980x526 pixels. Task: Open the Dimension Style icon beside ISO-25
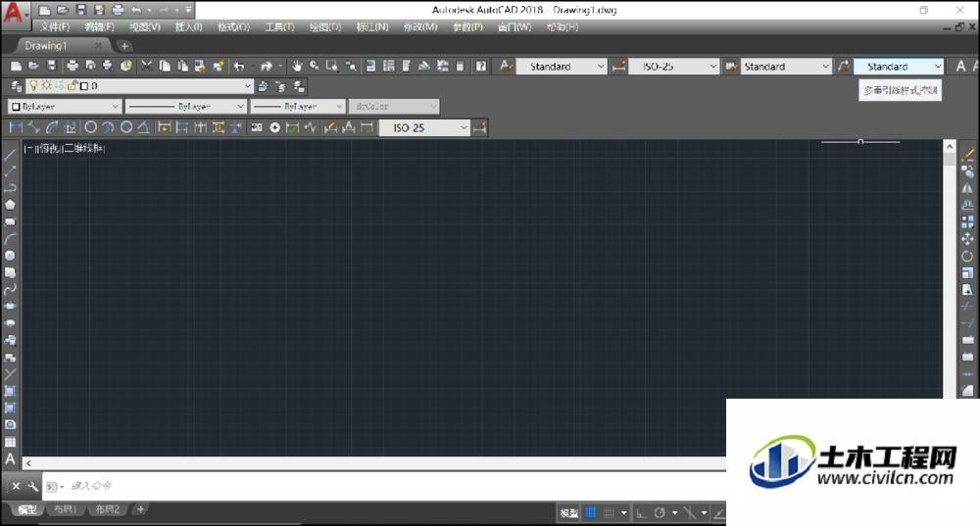(618, 66)
